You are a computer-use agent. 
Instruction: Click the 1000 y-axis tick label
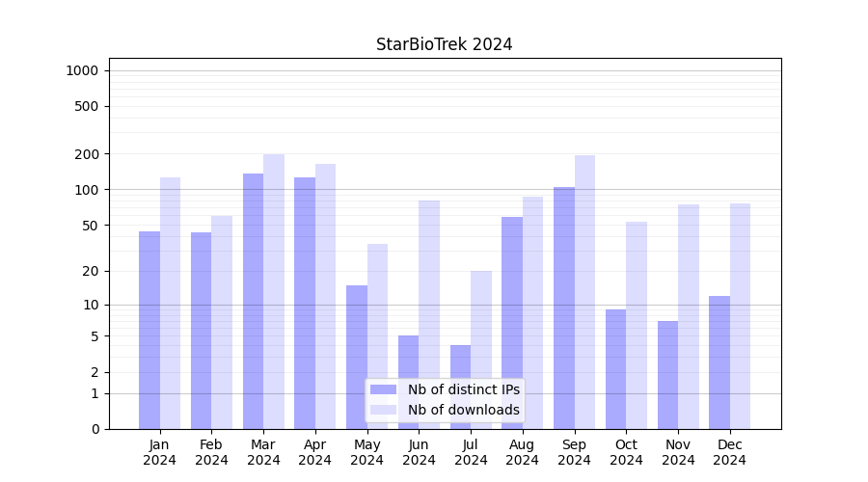point(81,70)
